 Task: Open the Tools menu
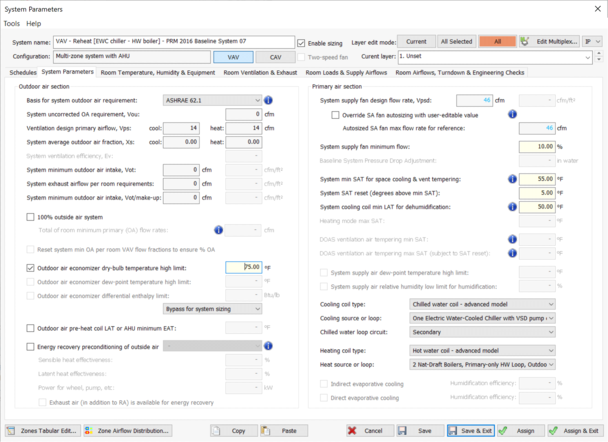(13, 23)
